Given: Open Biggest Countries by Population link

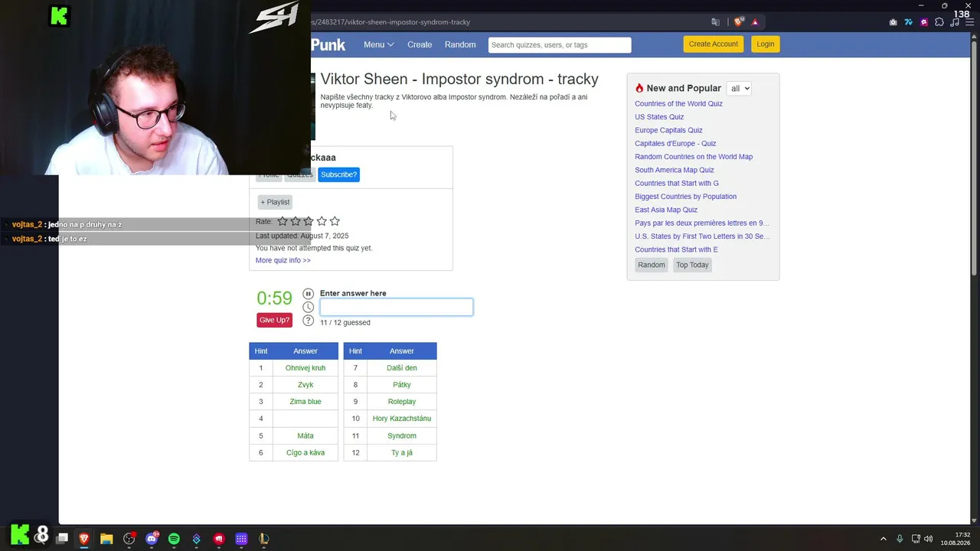Looking at the screenshot, I should point(685,197).
